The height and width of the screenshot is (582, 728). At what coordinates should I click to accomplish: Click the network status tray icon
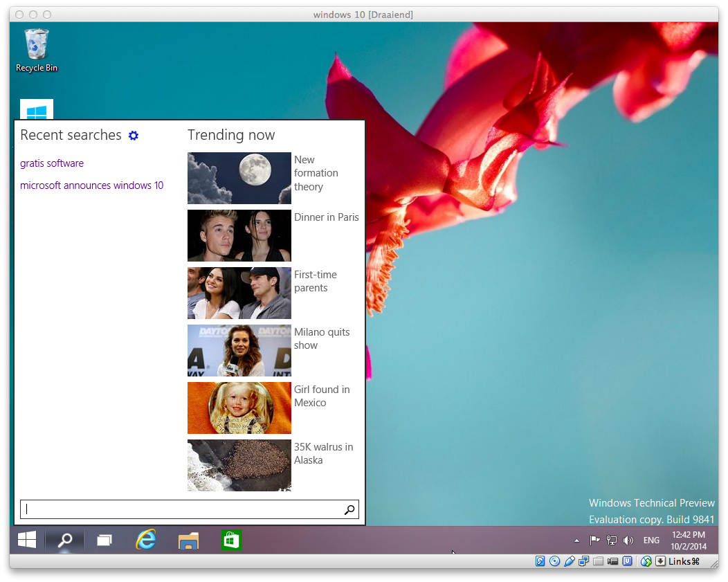point(612,540)
